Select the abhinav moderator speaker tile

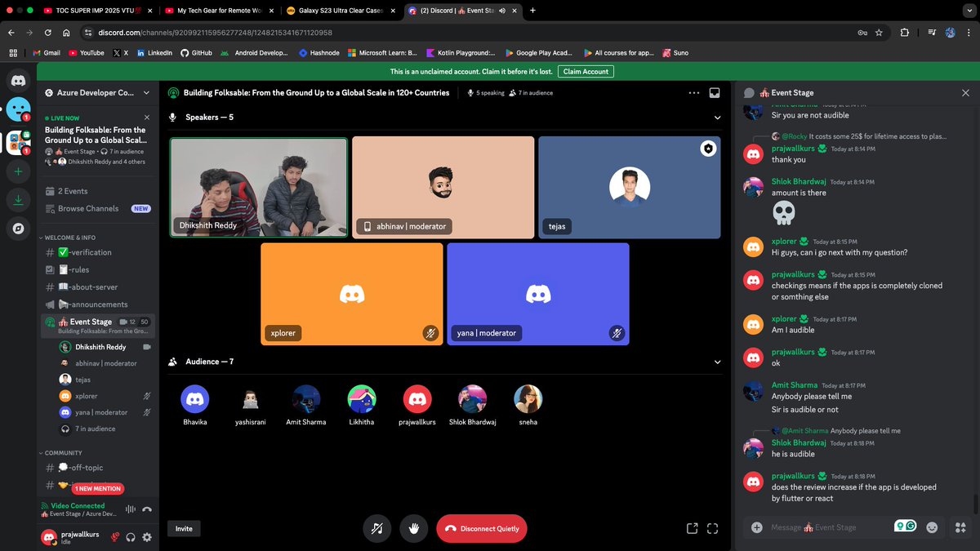pyautogui.click(x=443, y=187)
